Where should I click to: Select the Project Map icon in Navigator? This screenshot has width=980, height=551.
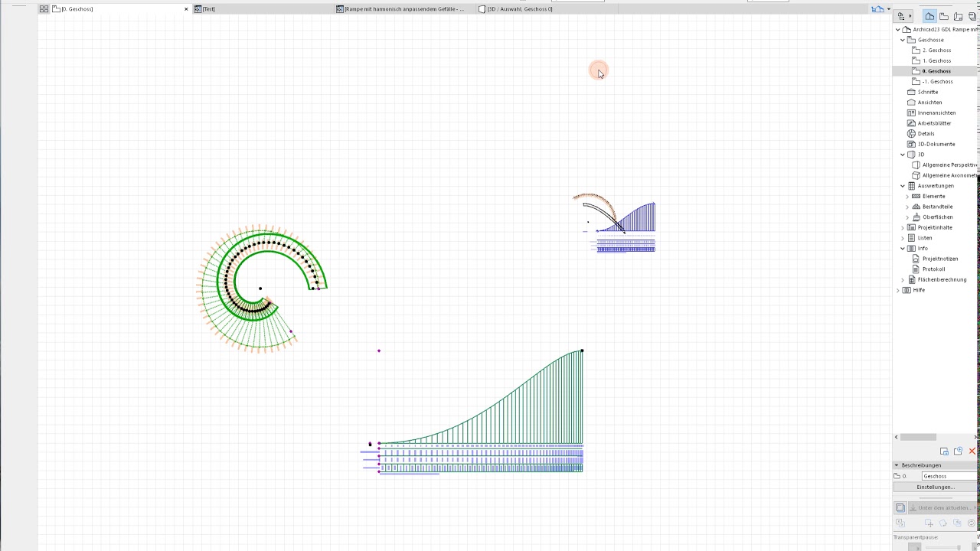(x=929, y=16)
